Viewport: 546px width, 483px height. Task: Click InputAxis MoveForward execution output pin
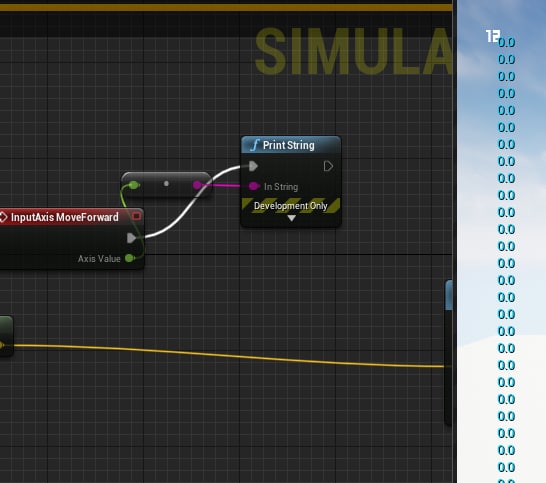coord(131,238)
